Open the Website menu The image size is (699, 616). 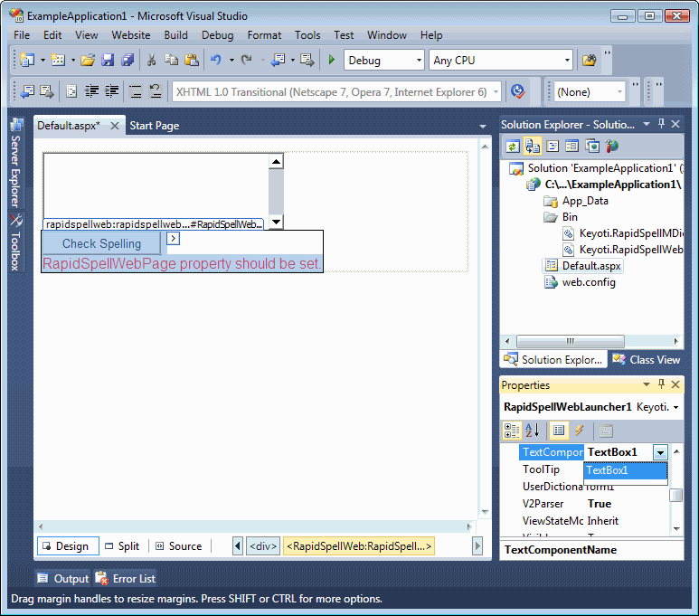[130, 35]
